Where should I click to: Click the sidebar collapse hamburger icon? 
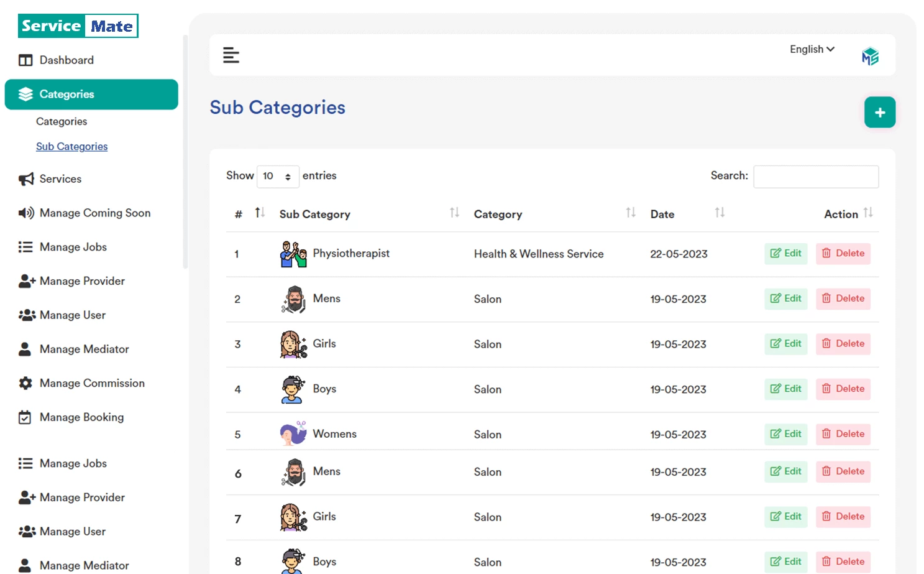click(231, 55)
